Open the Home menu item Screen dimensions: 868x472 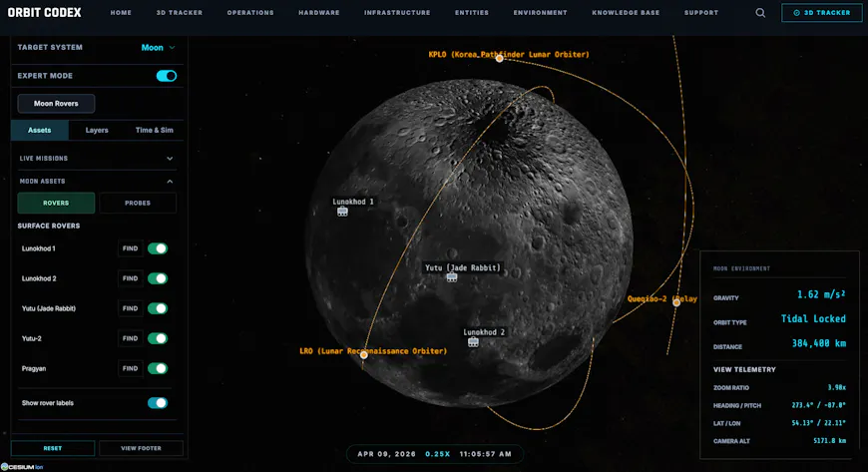coord(121,13)
